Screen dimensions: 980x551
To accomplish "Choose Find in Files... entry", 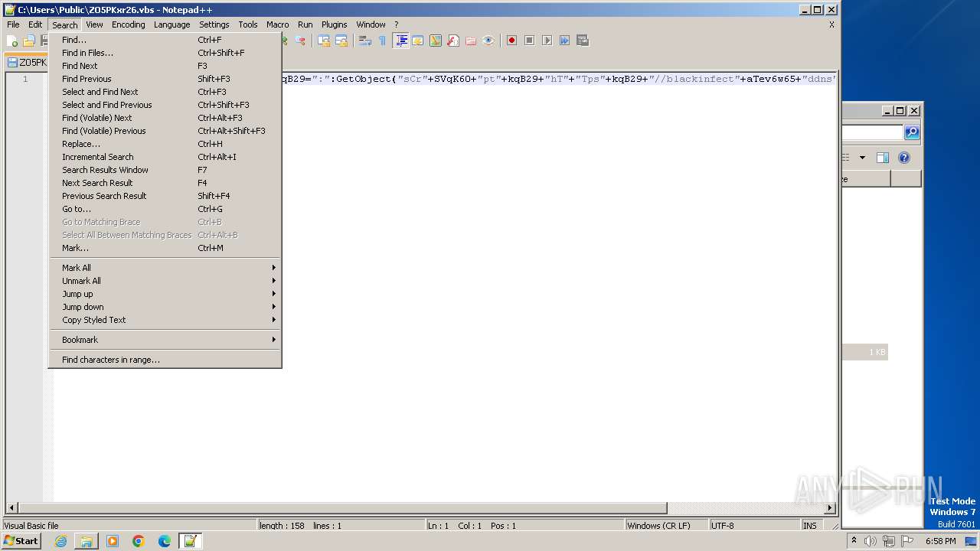I will point(165,53).
